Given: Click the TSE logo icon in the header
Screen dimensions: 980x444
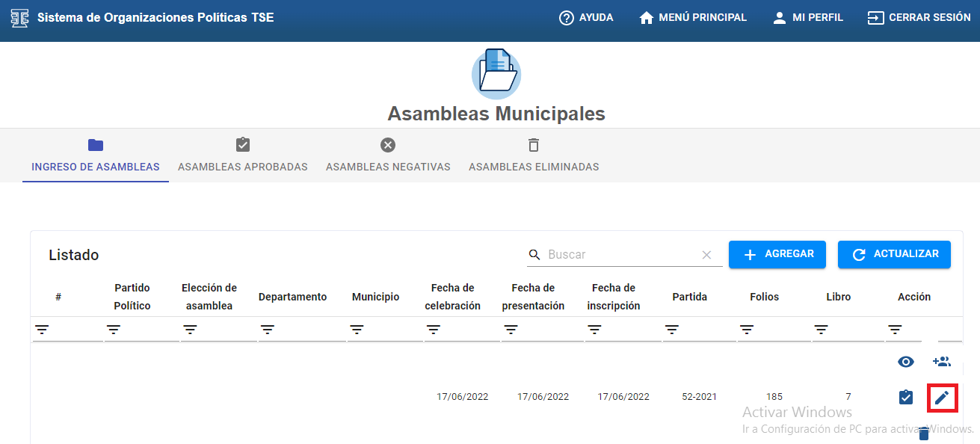Looking at the screenshot, I should tap(19, 17).
